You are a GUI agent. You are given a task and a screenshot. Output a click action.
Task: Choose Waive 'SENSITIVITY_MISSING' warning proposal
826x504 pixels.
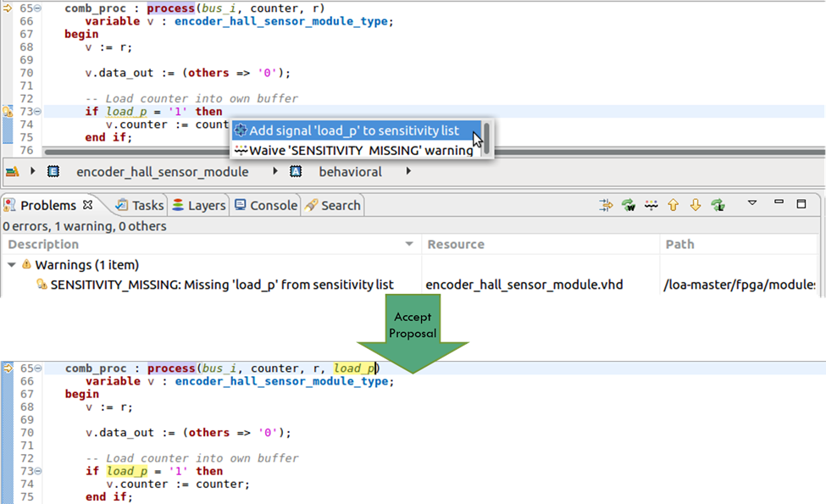tap(356, 151)
